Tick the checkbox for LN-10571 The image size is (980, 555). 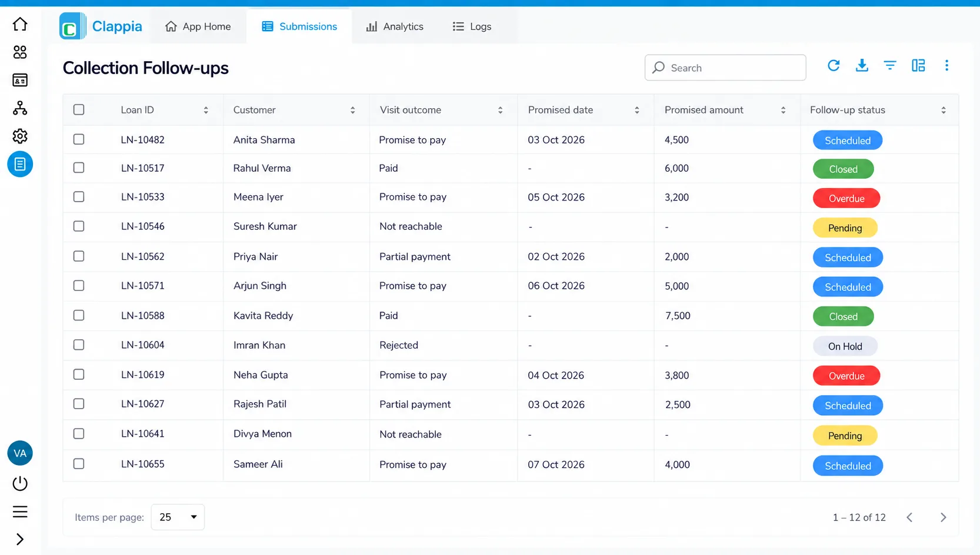pyautogui.click(x=79, y=286)
